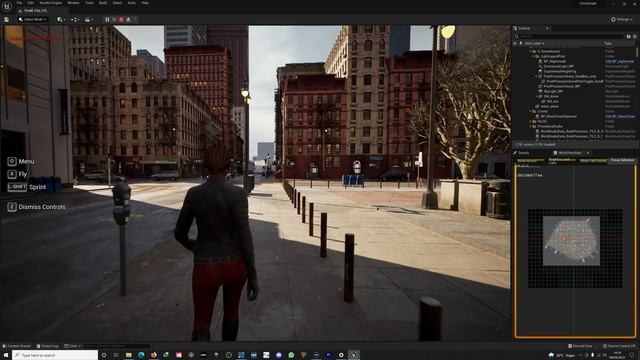This screenshot has width=640, height=360.
Task: Click the save level icon in toolbar
Action: pyautogui.click(x=6, y=19)
